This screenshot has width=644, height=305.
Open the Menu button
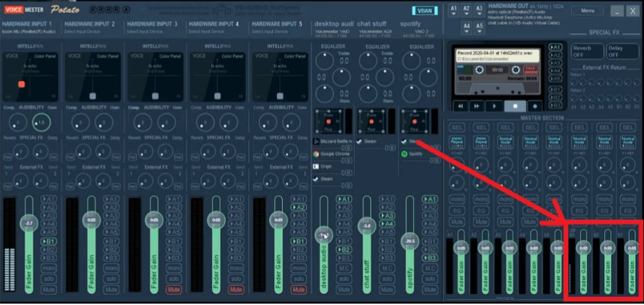tap(587, 11)
